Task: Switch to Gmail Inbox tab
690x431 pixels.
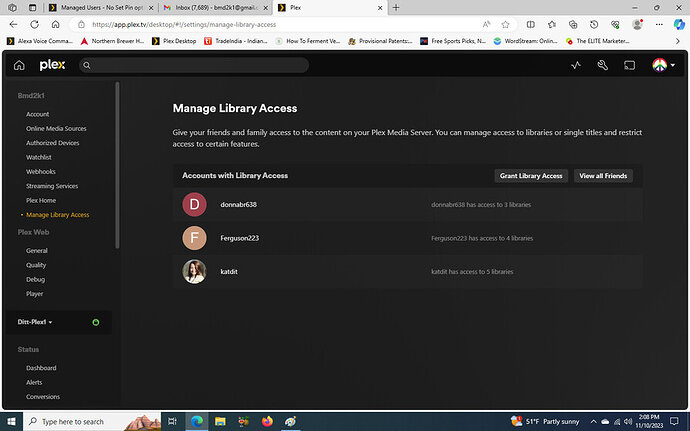Action: tap(216, 7)
